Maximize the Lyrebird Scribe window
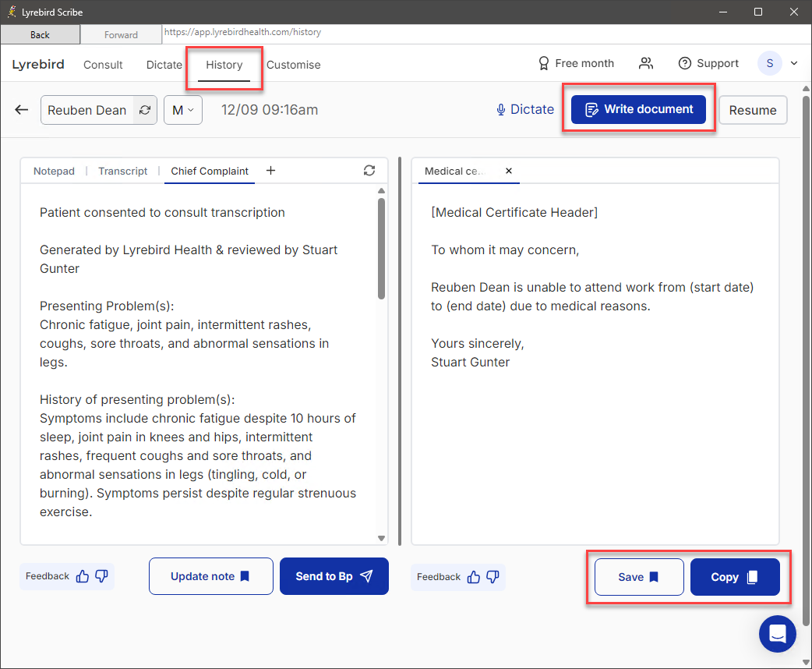 758,12
